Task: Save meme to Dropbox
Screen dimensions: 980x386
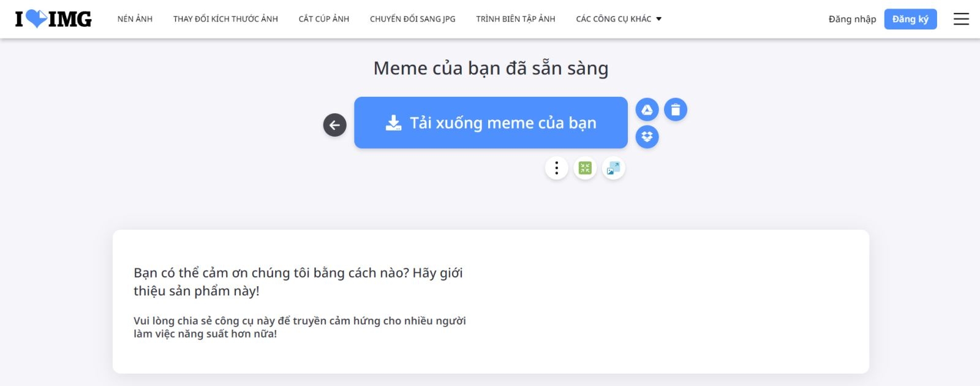Action: (647, 137)
